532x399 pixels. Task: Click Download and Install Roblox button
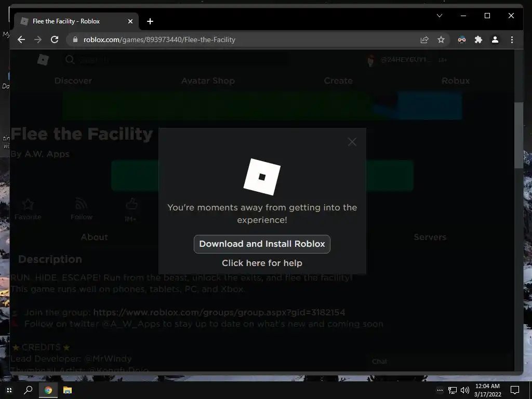[x=262, y=244]
